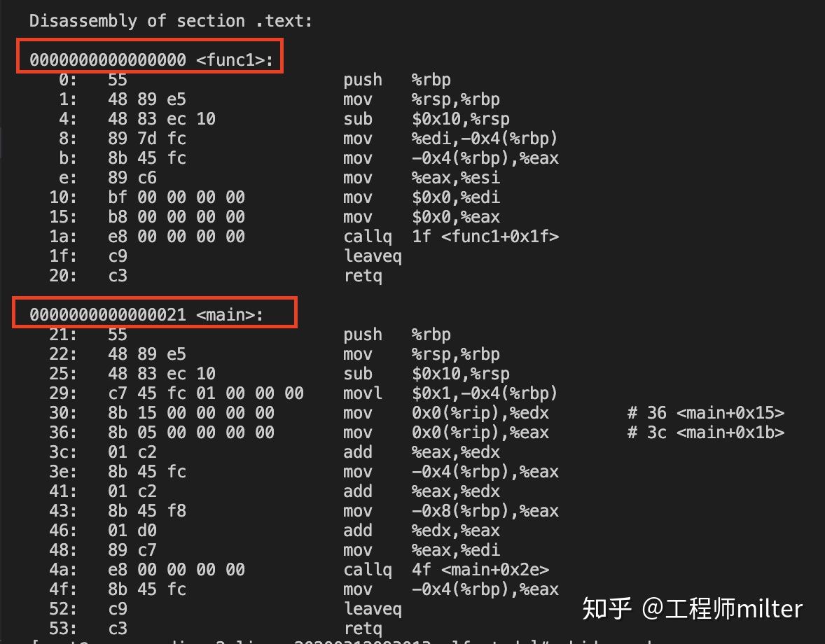The image size is (825, 644).
Task: Click the 'mov %eax,%esi' instruction
Action: [x=422, y=178]
